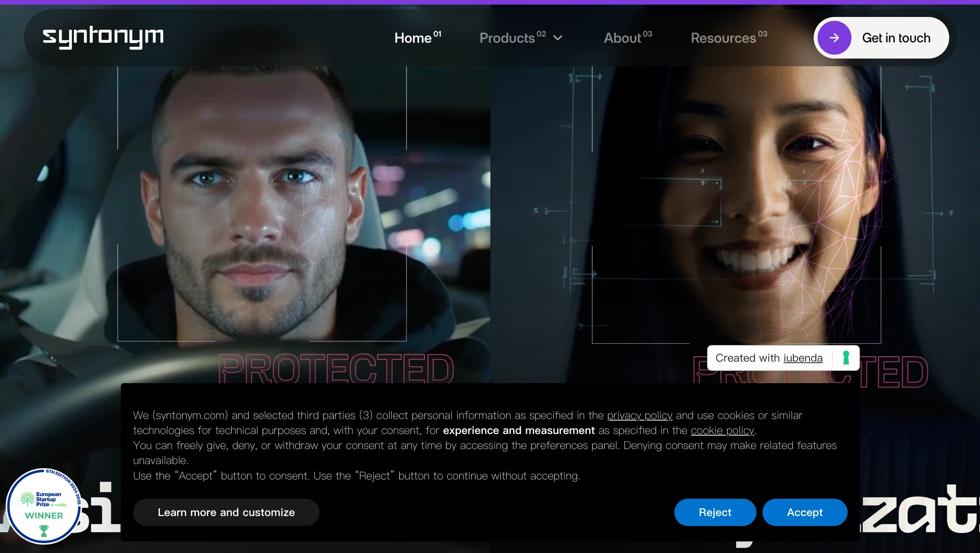Click the purple arrow circle icon
This screenshot has height=553, width=980.
coord(834,38)
